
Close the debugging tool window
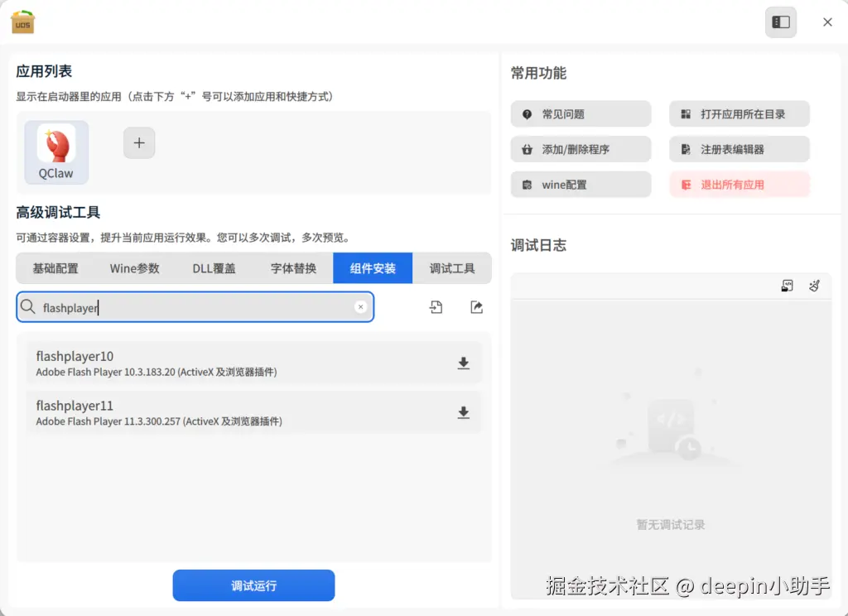[x=827, y=22]
